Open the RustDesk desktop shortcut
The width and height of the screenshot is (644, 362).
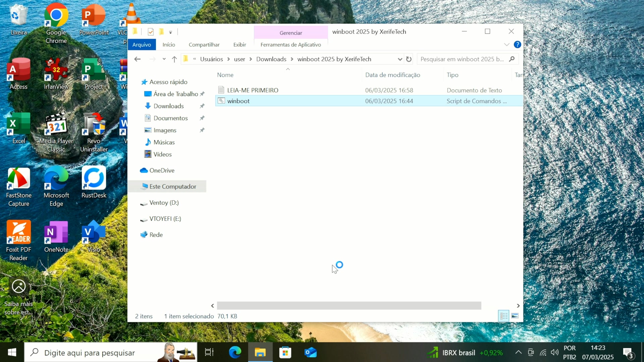[94, 183]
